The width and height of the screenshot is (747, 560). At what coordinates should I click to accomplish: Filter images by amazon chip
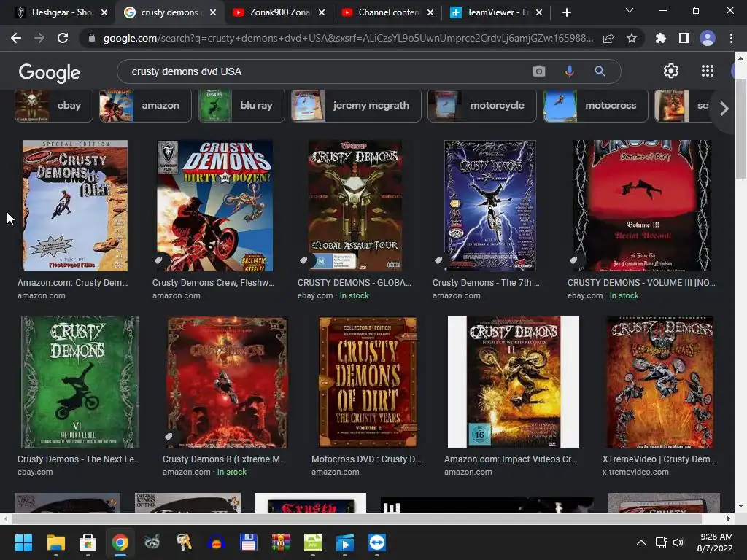tap(145, 106)
